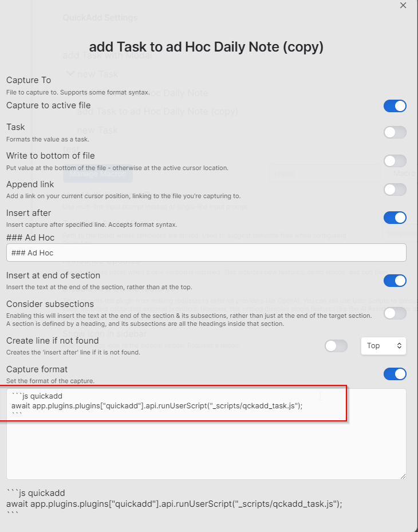Image resolution: width=418 pixels, height=532 pixels.
Task: Close the capture settings dialog with the X
Action: (403, 5)
